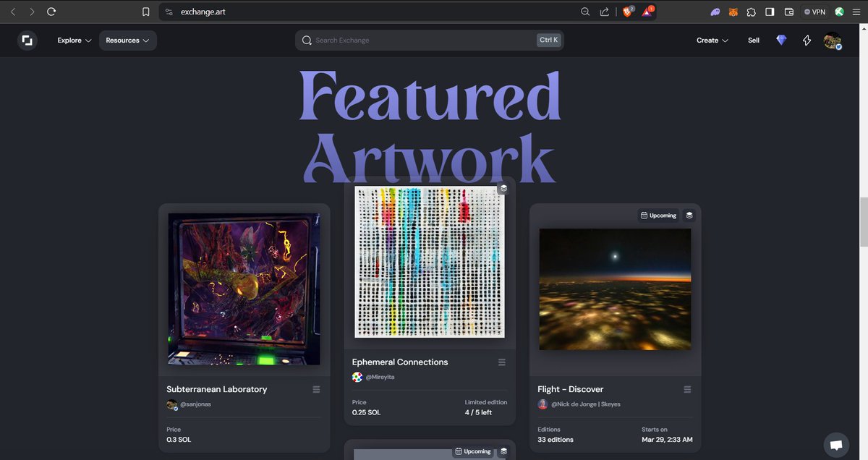Click the Ctrl K shortcut badge
Viewport: 868px width, 460px height.
(x=549, y=41)
